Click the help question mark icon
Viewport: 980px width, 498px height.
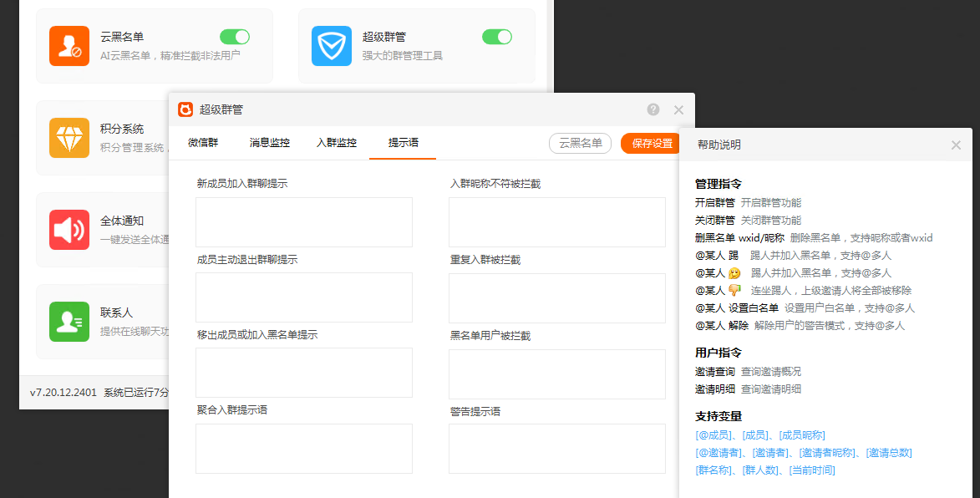(653, 109)
